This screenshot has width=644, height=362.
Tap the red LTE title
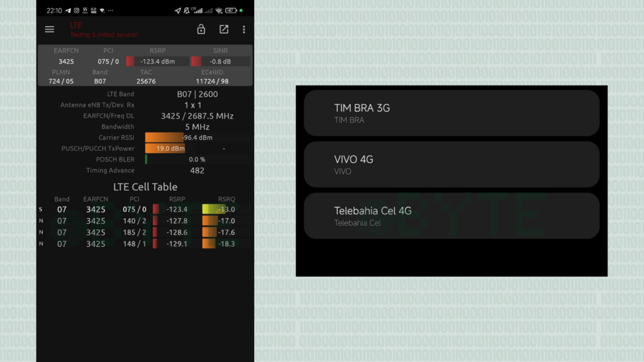coord(76,25)
